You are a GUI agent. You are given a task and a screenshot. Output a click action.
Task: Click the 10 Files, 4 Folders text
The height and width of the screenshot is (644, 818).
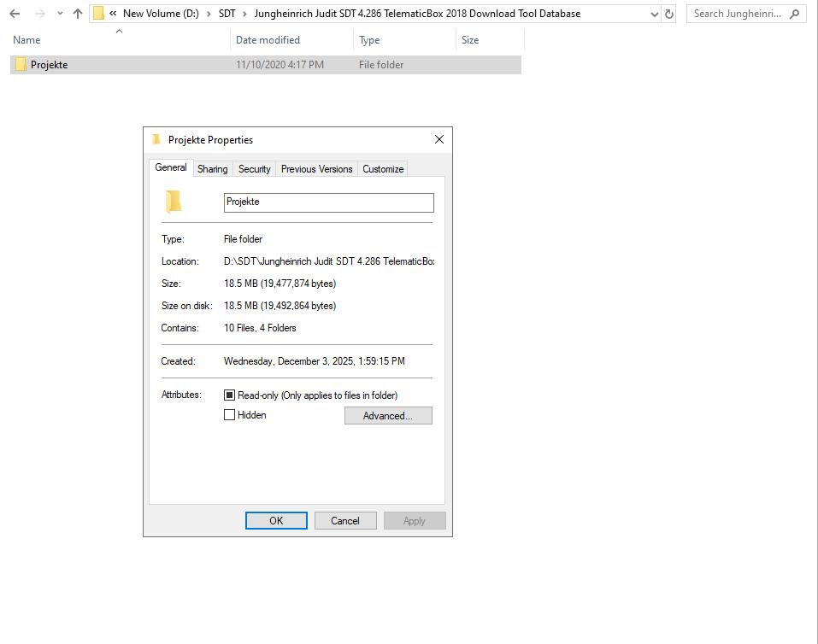point(260,328)
